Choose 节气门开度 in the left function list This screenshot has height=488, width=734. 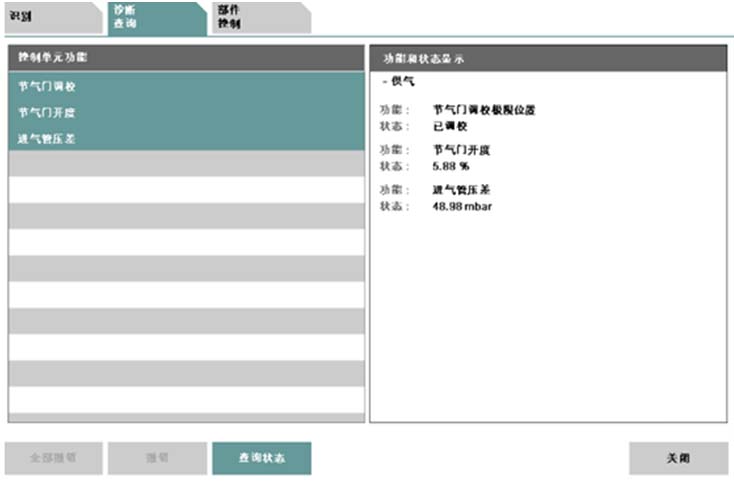[49, 112]
